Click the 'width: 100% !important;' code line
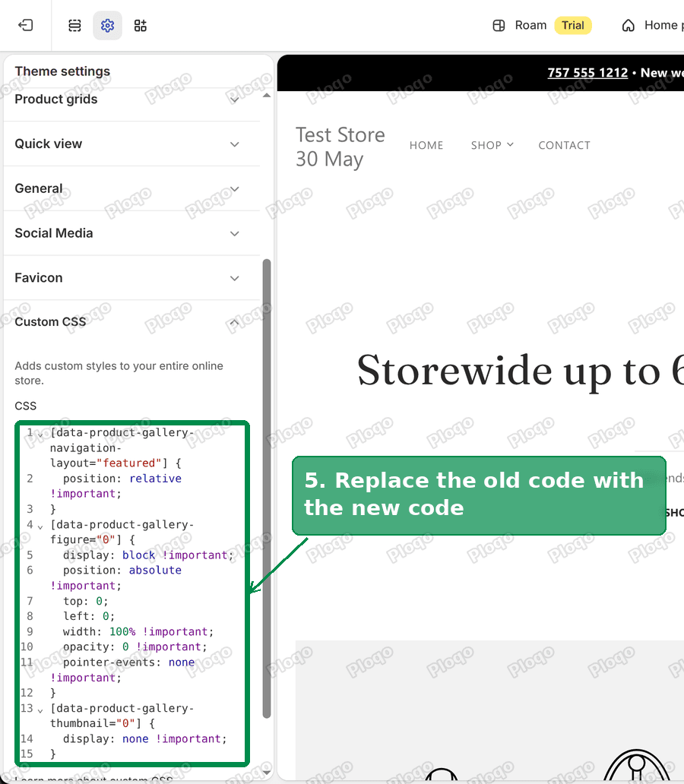The image size is (684, 784). click(x=138, y=631)
